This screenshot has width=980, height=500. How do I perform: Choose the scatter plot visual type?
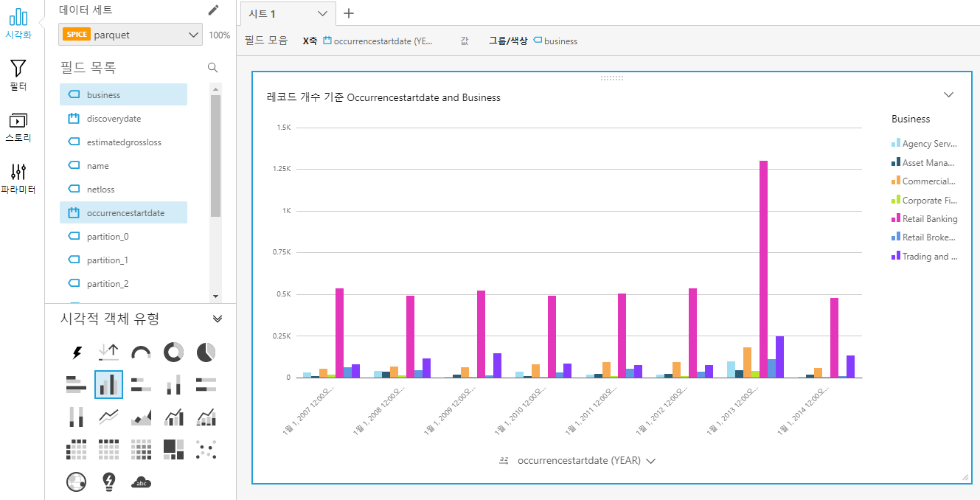click(x=206, y=449)
